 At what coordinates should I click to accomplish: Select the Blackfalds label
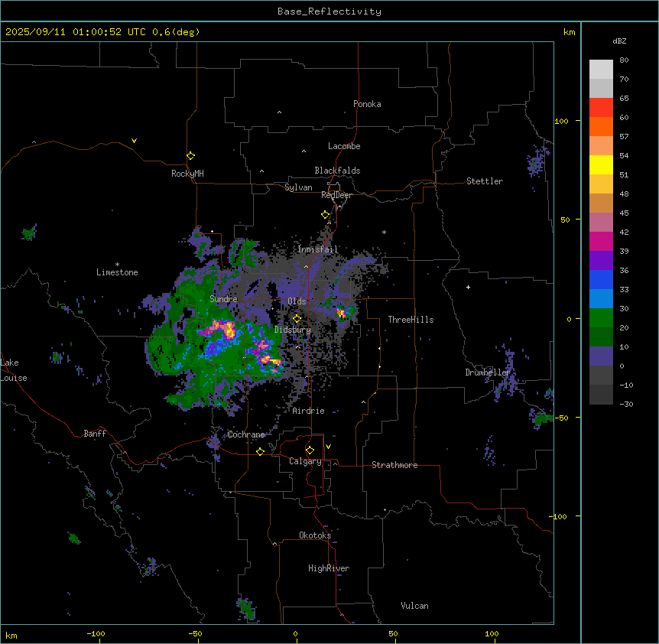(337, 171)
